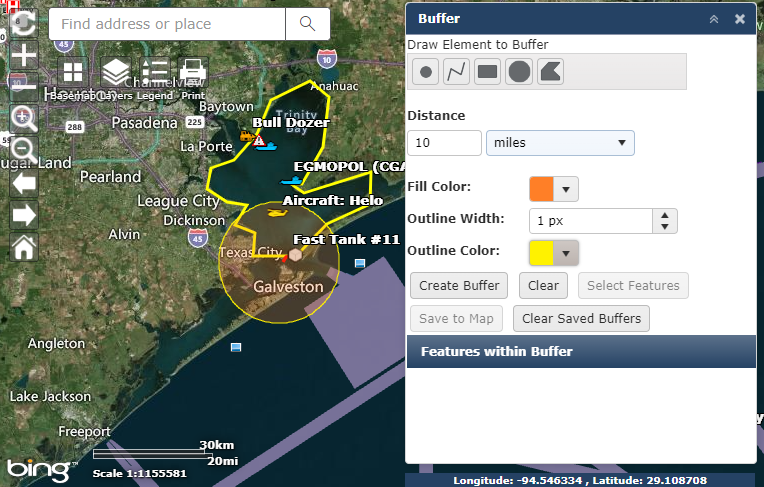Collapse the Buffer panel
The height and width of the screenshot is (487, 764).
[x=714, y=19]
